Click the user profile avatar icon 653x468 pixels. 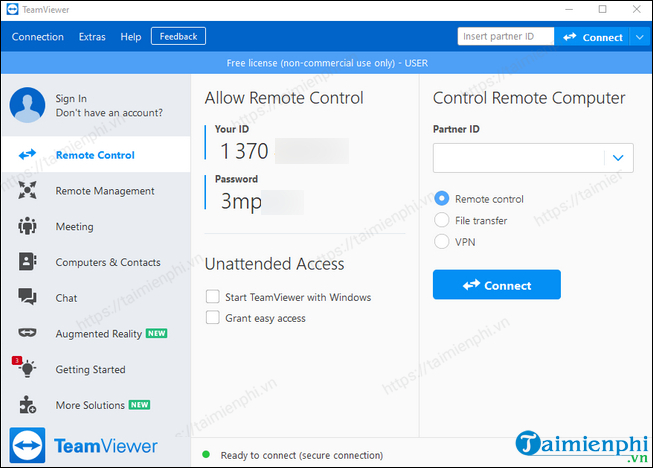pos(27,105)
